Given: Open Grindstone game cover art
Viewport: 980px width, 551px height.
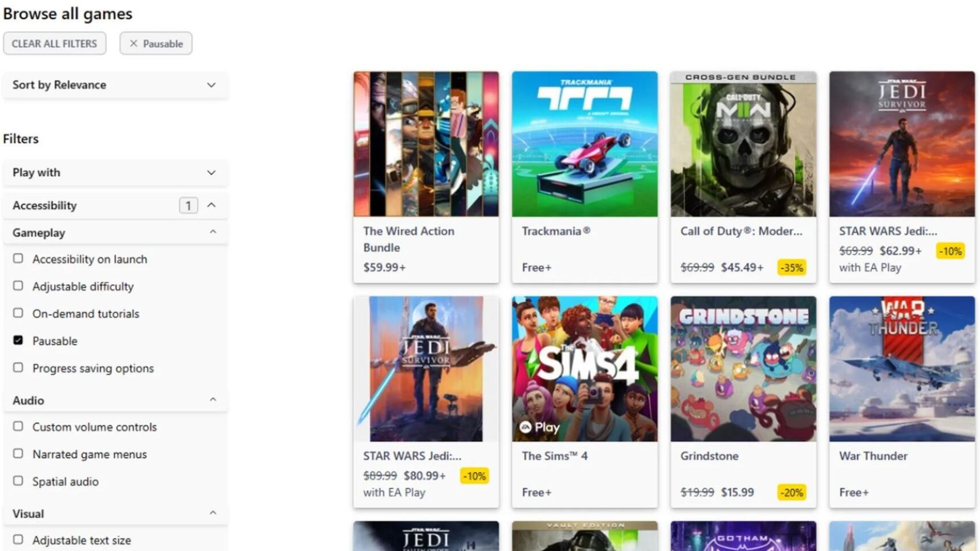Looking at the screenshot, I should coord(743,368).
